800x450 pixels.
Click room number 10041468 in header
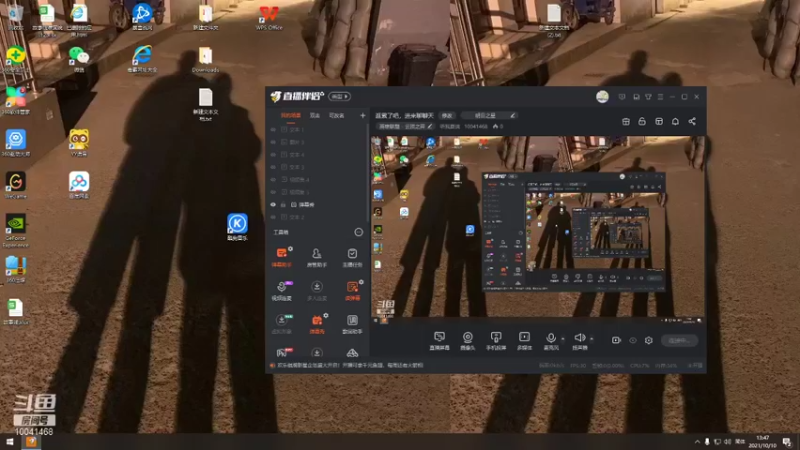point(476,126)
